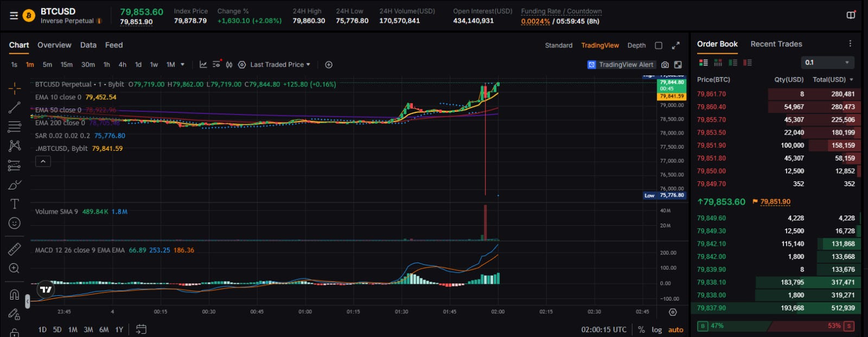Switch to Depth chart view

[637, 46]
